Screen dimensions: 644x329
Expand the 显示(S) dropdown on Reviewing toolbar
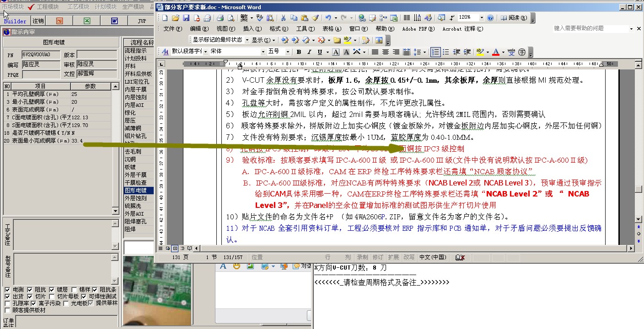click(x=264, y=40)
